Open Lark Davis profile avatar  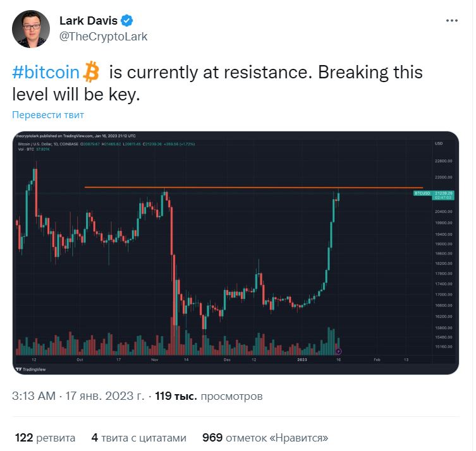(x=31, y=29)
